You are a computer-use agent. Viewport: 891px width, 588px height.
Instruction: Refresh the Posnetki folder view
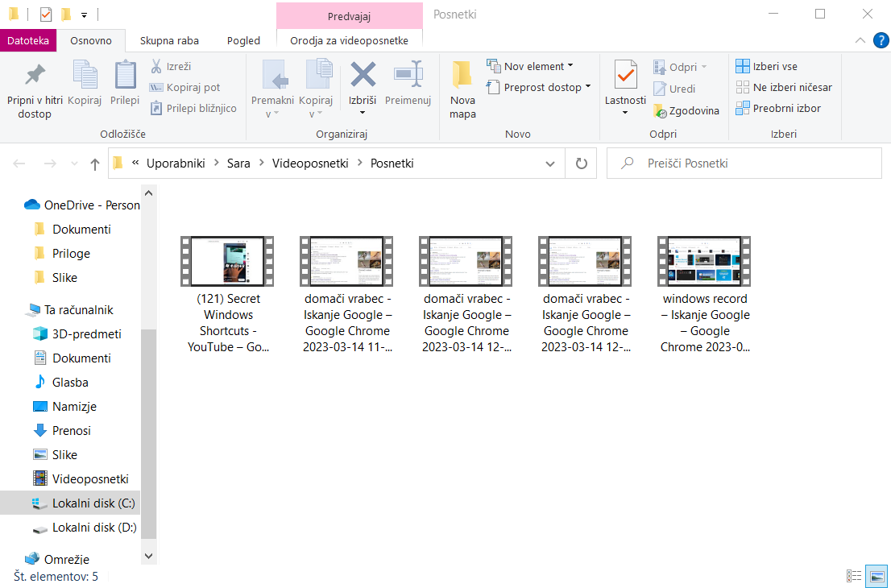581,164
